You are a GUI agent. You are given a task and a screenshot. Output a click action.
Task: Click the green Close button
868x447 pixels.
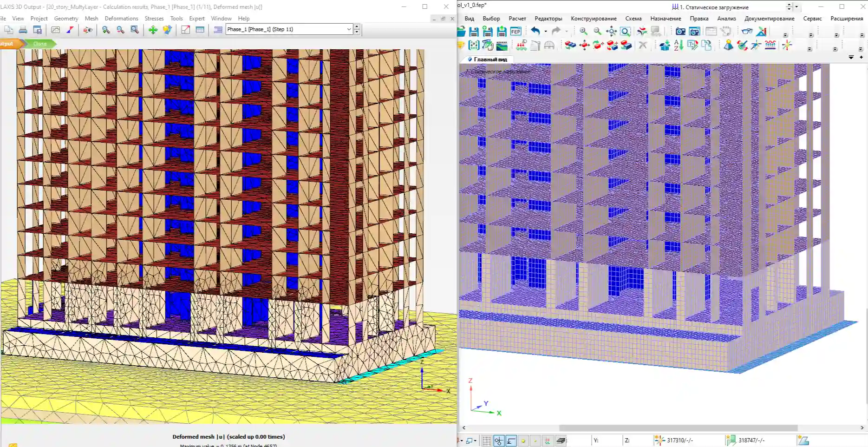click(x=40, y=43)
